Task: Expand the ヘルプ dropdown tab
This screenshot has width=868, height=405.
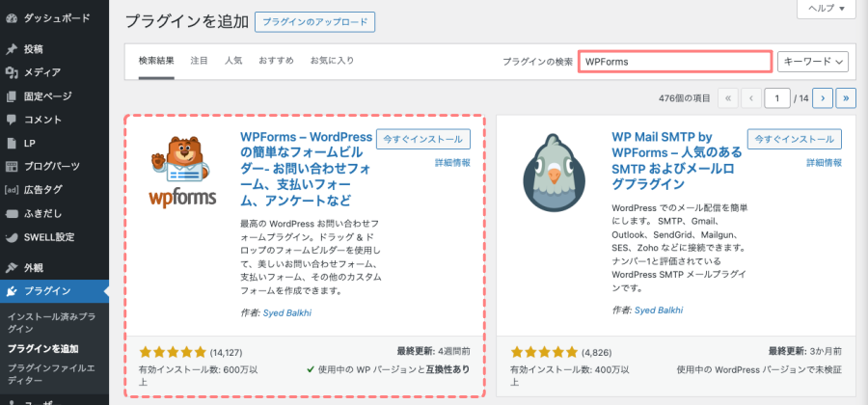Action: pos(827,9)
